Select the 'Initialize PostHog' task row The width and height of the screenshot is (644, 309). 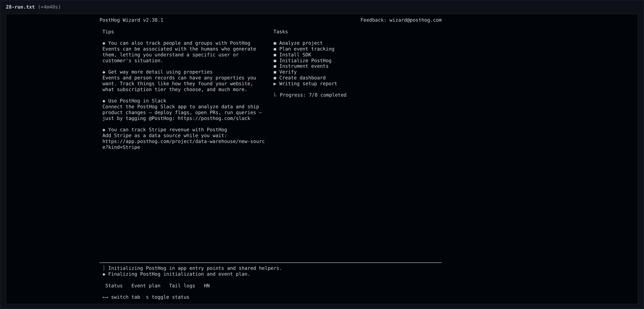302,60
